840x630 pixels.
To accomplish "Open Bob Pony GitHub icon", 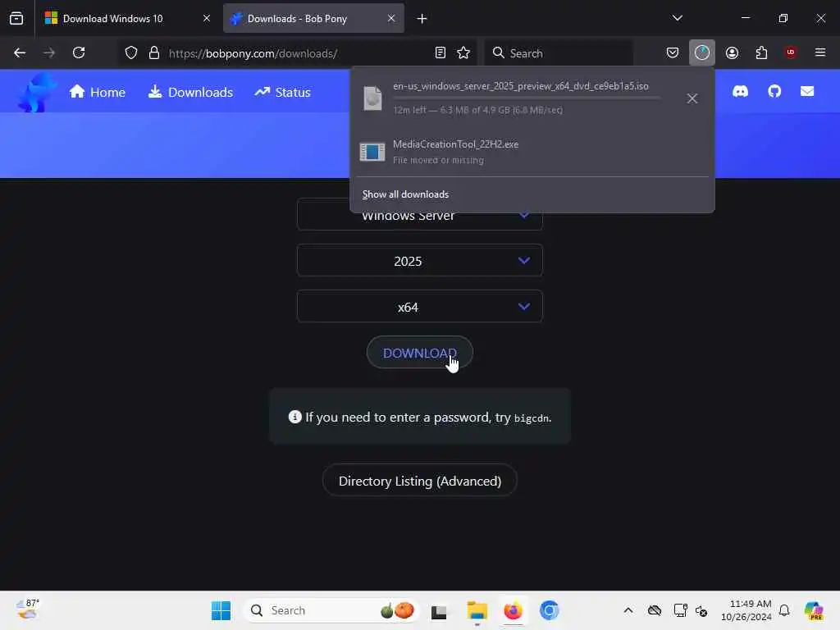I will click(774, 92).
